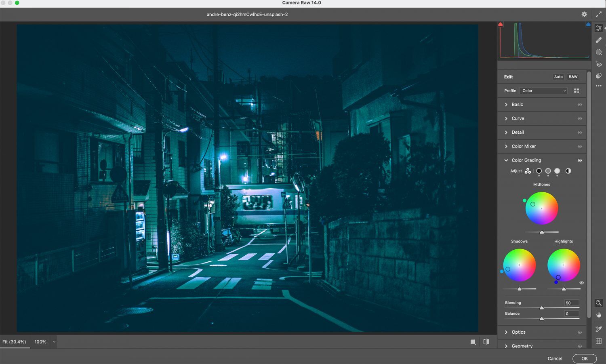Toggle Curve panel visibility eye
This screenshot has width=606, height=364.
[x=580, y=119]
